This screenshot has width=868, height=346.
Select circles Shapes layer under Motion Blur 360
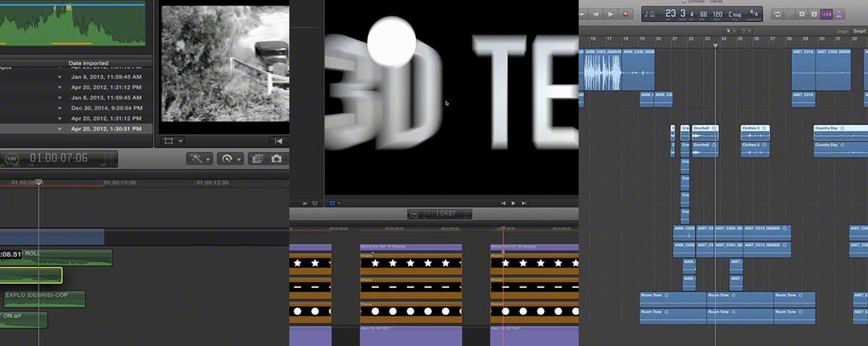click(x=411, y=312)
